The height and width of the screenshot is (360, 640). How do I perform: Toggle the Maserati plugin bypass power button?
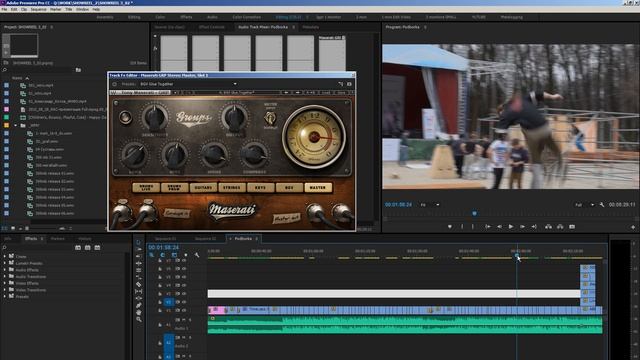(115, 84)
